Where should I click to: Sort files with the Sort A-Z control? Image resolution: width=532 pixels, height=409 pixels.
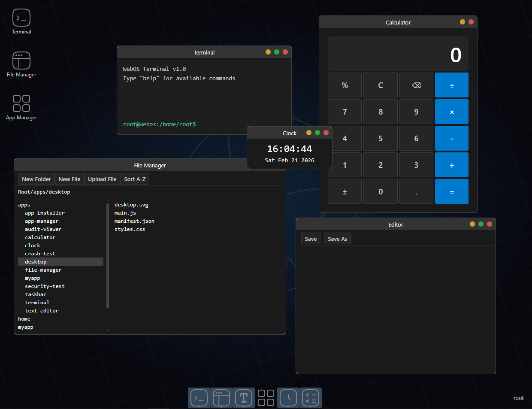134,179
